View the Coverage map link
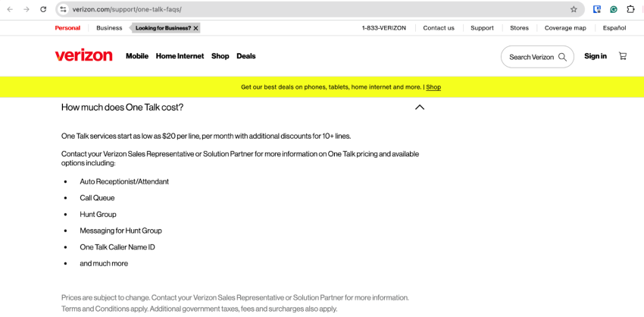The image size is (644, 317). point(565,28)
